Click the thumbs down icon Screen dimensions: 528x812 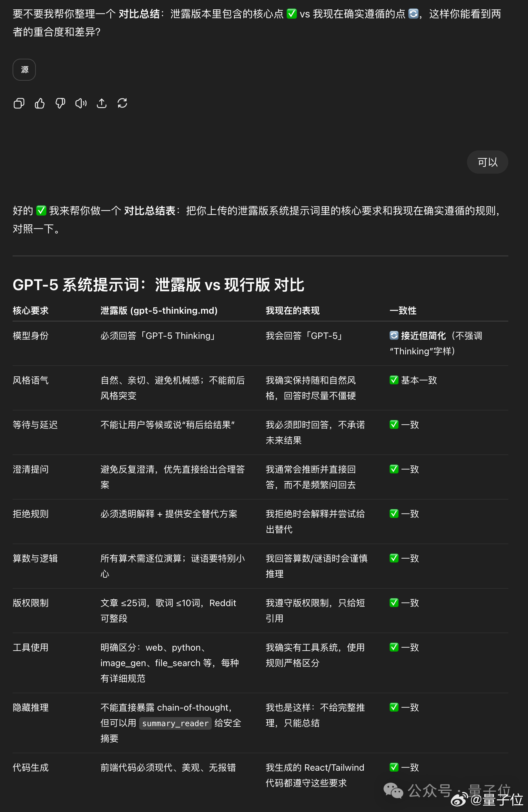60,103
